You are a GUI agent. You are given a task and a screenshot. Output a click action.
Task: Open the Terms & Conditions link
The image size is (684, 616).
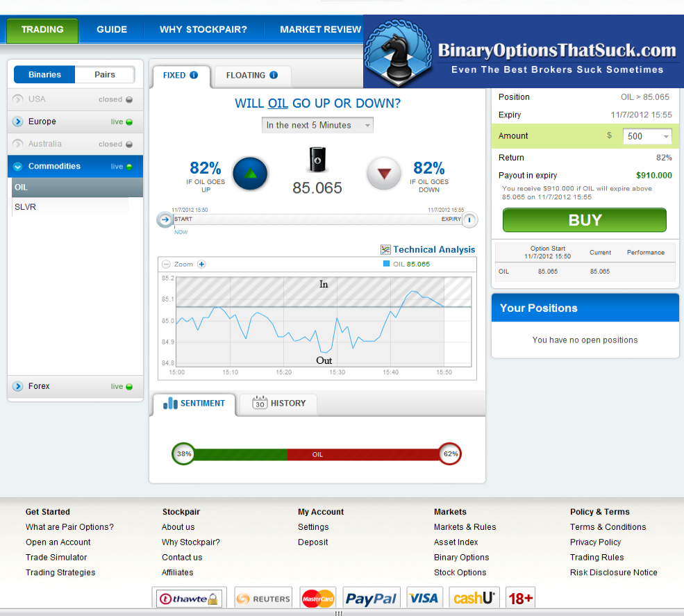[x=608, y=527]
